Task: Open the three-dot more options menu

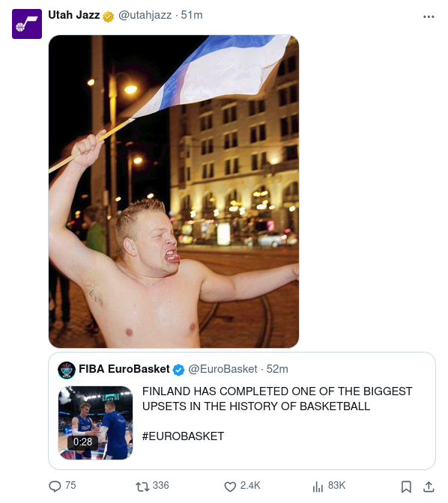Action: click(429, 16)
